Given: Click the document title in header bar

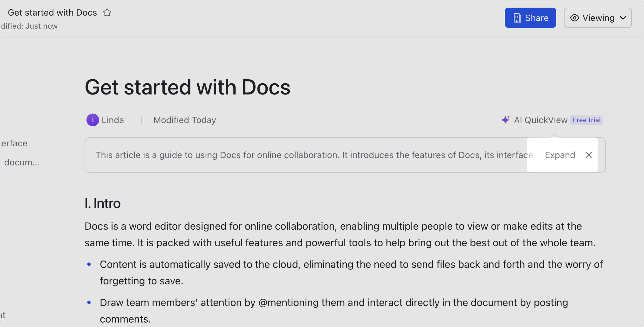Looking at the screenshot, I should point(52,12).
